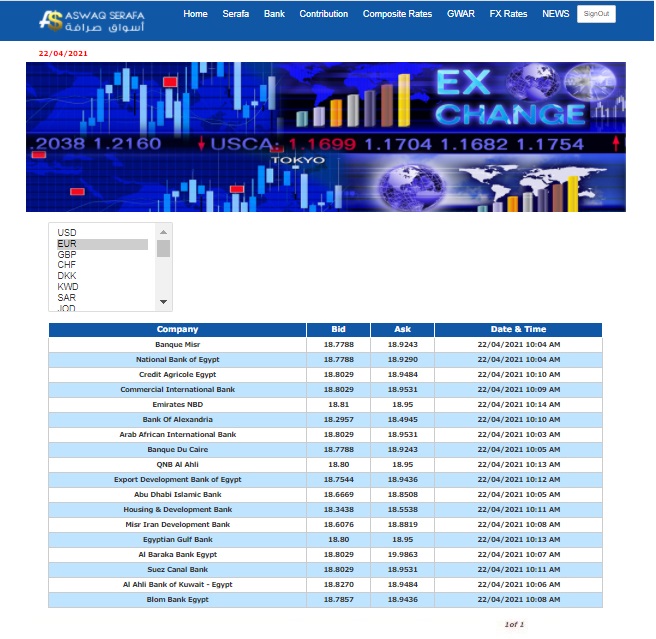Viewport: 656px width, 639px height.
Task: Click Banque Du Caire cell
Action: click(x=177, y=450)
